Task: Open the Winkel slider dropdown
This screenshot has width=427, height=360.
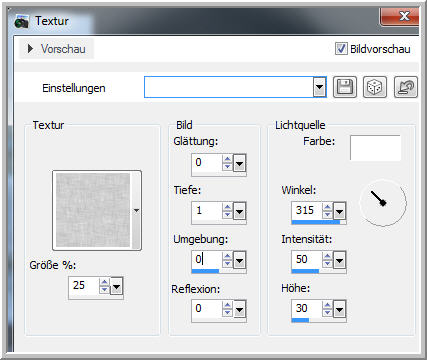Action: point(339,211)
